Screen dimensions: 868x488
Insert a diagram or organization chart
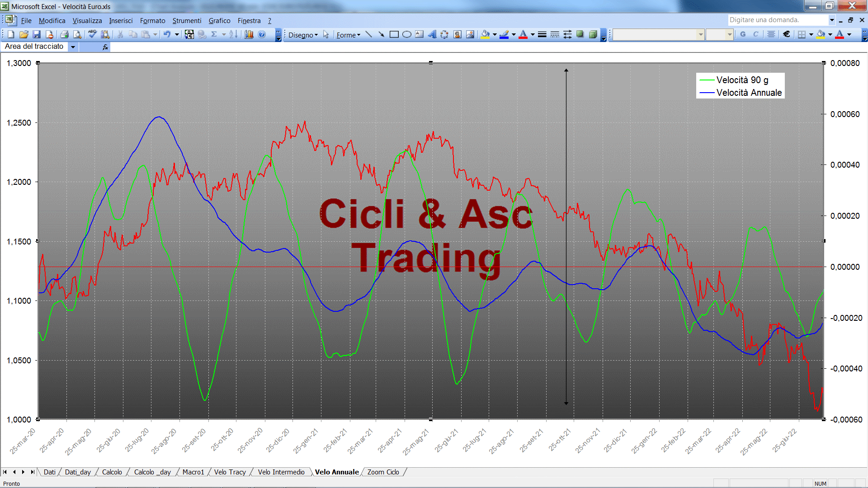pyautogui.click(x=445, y=34)
